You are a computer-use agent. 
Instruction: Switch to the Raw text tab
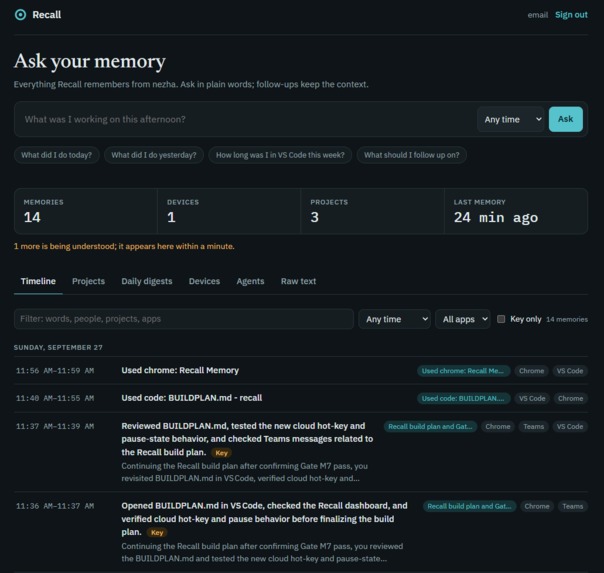click(298, 281)
